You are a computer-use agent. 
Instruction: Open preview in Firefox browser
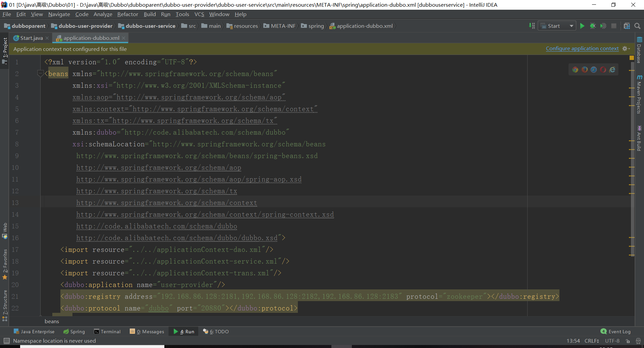pos(585,69)
